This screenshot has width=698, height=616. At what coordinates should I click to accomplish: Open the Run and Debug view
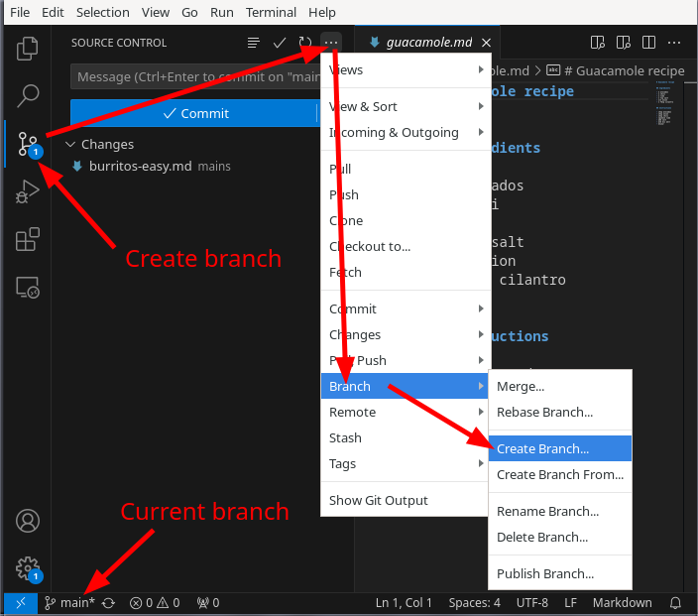coord(27,191)
